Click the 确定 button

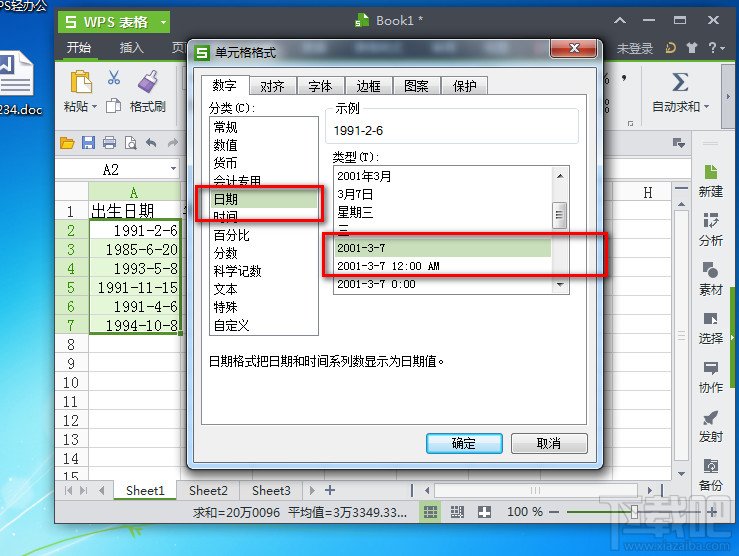point(464,443)
